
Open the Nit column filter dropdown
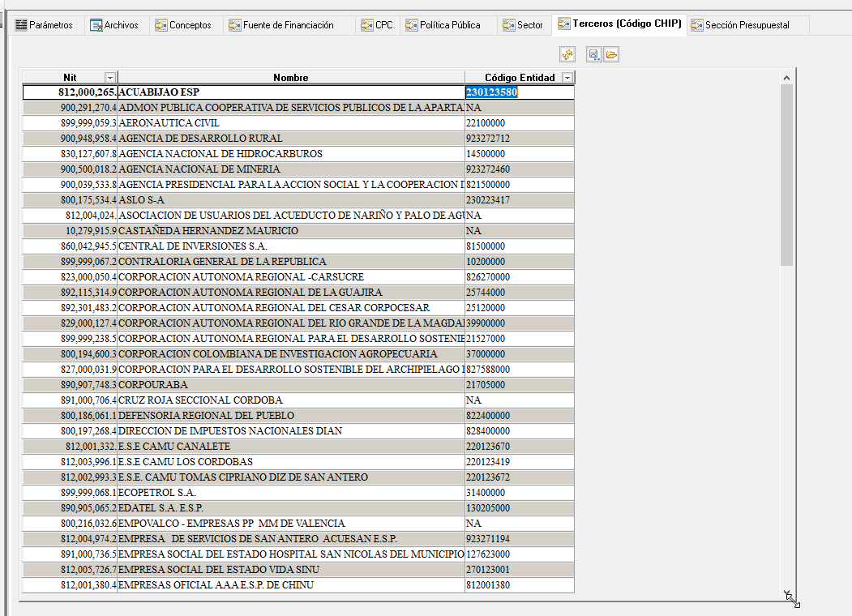pyautogui.click(x=110, y=78)
